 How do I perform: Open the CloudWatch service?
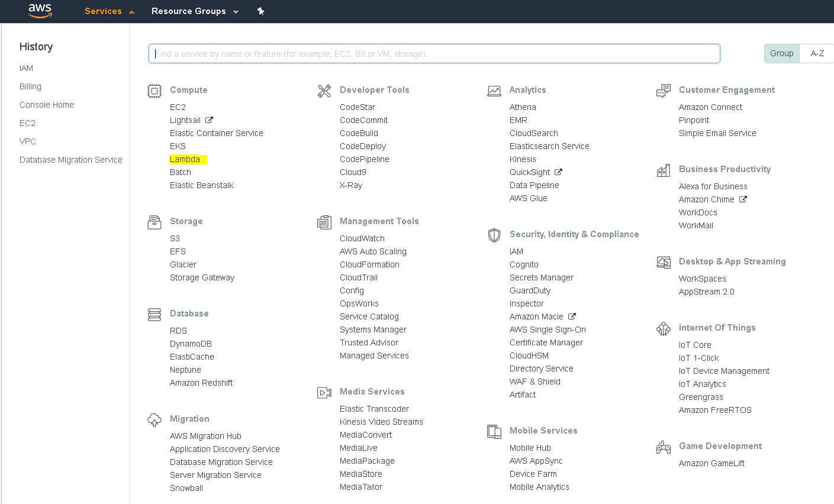(x=362, y=238)
